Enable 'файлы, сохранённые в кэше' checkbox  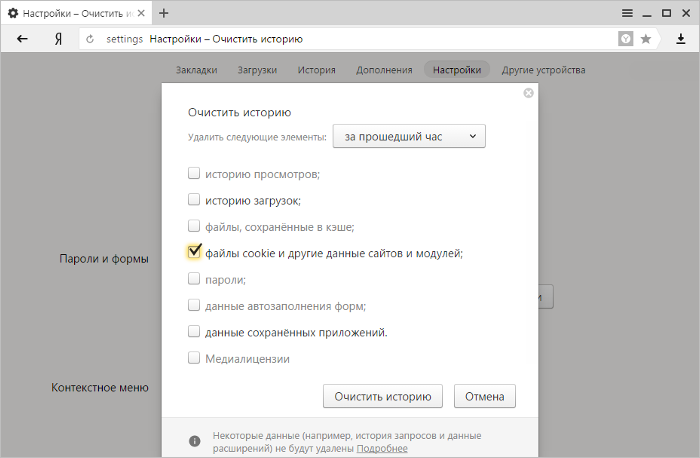click(194, 226)
